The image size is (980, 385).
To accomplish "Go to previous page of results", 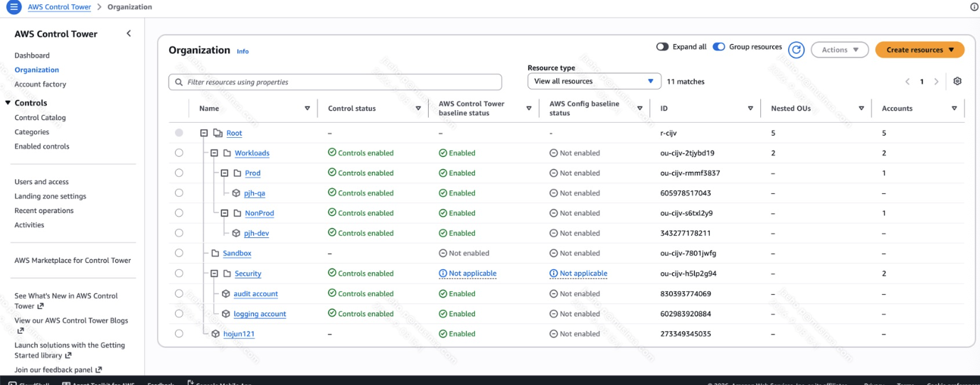I will [907, 82].
